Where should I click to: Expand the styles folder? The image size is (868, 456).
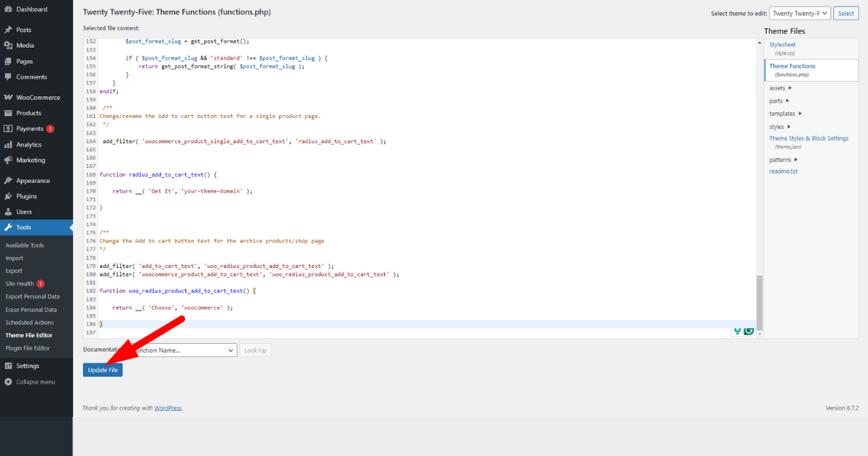click(780, 127)
